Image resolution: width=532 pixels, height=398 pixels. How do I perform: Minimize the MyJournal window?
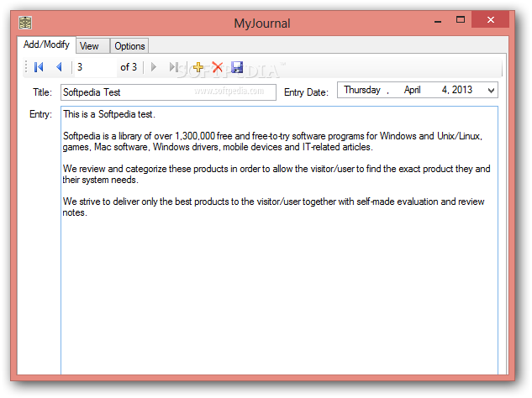pos(438,20)
